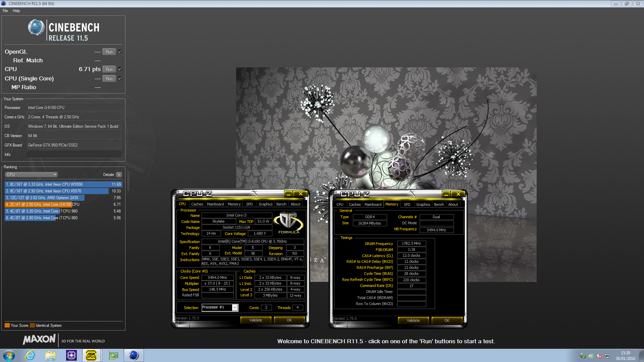644x362 pixels.
Task: Launch Internet Explorer from the taskbar
Action: click(30, 355)
